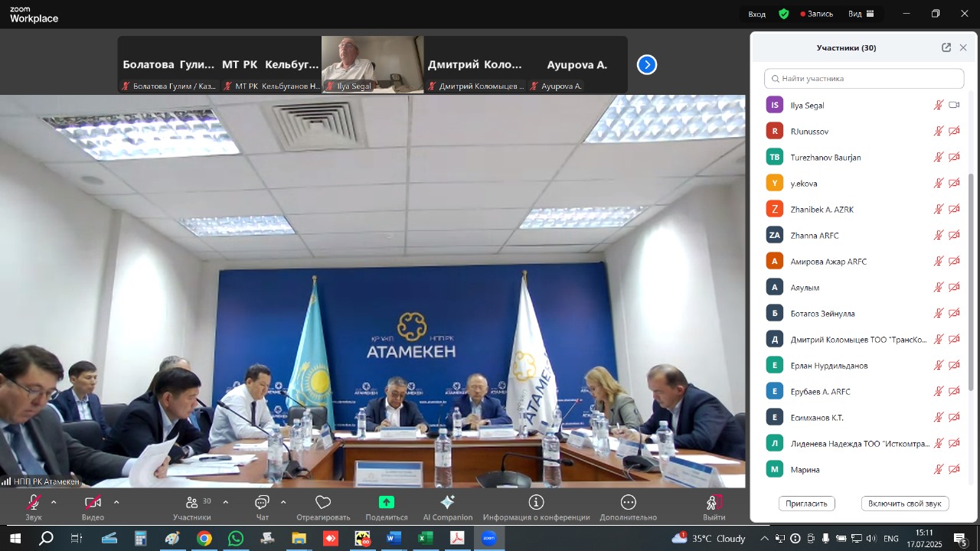The width and height of the screenshot is (980, 551).
Task: Start video with the Видео camera icon
Action: (x=93, y=503)
